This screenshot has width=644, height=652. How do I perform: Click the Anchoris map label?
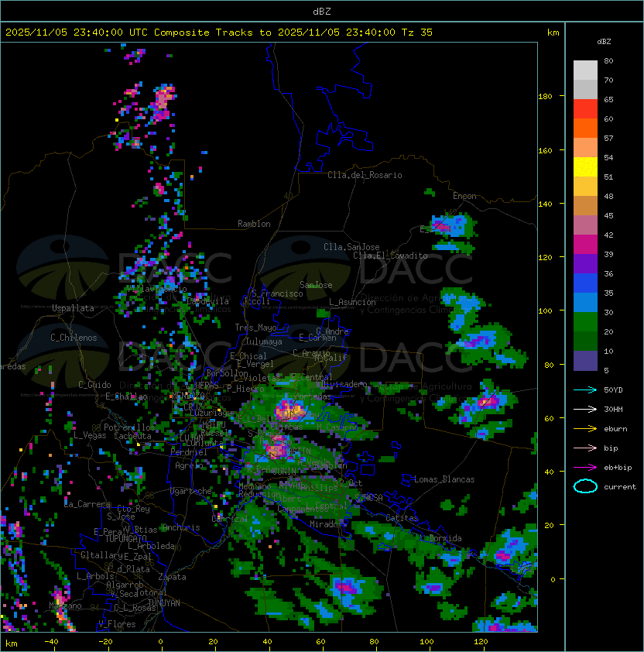pos(181,527)
